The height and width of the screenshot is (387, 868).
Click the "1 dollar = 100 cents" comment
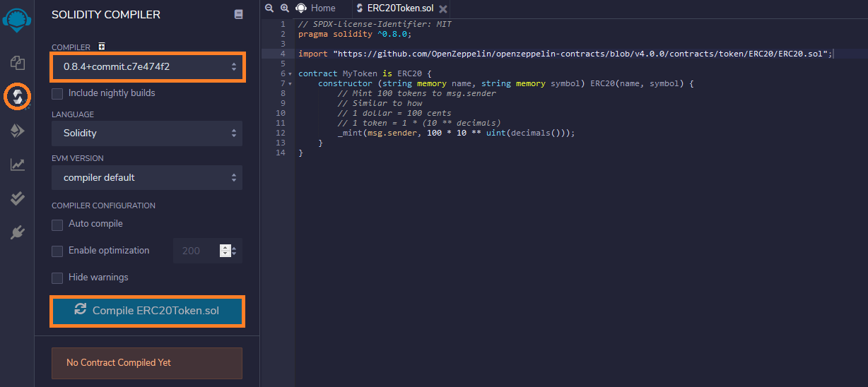(x=394, y=113)
